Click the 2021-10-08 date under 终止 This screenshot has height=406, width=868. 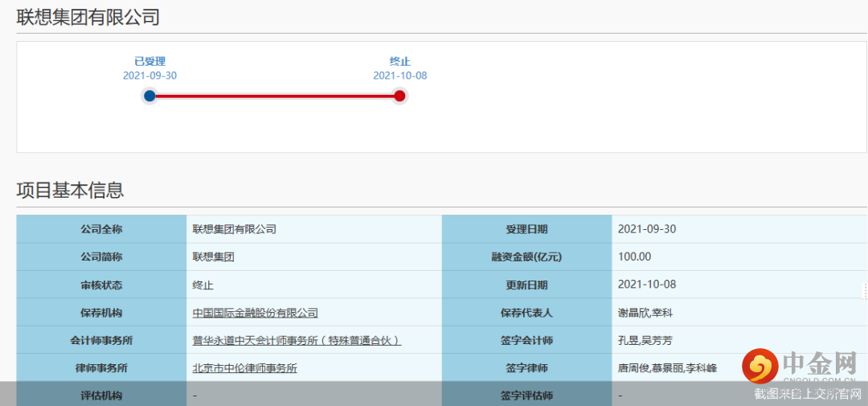400,76
